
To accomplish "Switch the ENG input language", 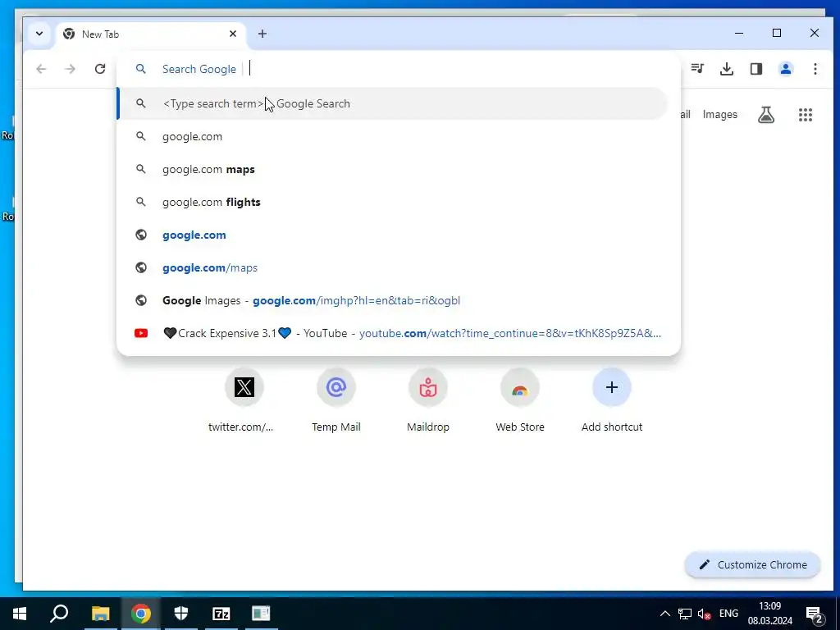I will pos(728,614).
